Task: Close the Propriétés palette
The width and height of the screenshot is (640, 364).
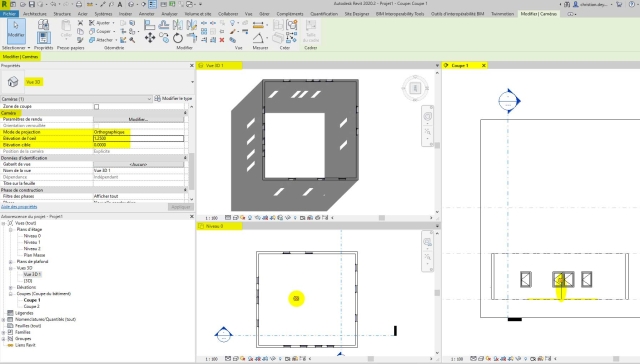Action: tap(192, 65)
